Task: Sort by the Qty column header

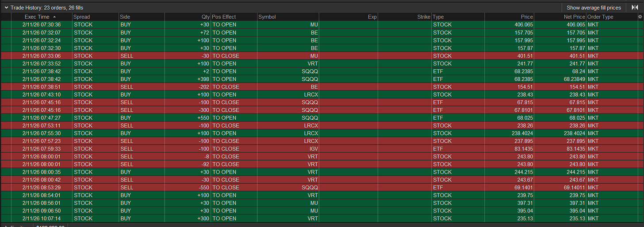Action: coord(205,17)
